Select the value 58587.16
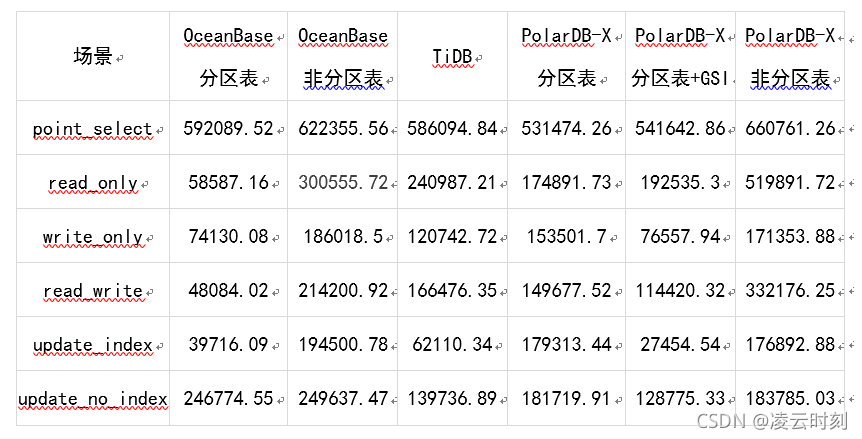Image resolution: width=862 pixels, height=439 pixels. (x=228, y=182)
